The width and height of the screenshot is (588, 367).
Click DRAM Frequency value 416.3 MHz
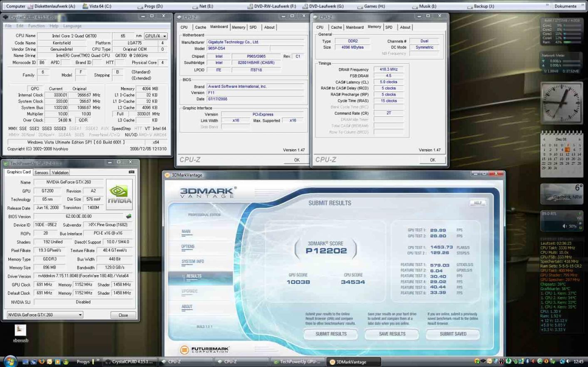click(388, 69)
